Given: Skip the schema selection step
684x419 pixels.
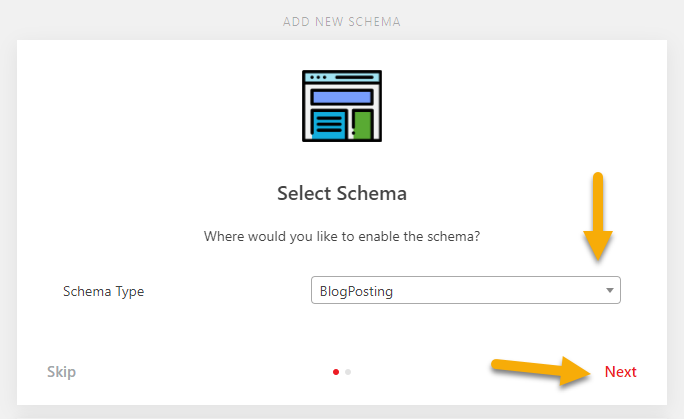Looking at the screenshot, I should click(61, 372).
